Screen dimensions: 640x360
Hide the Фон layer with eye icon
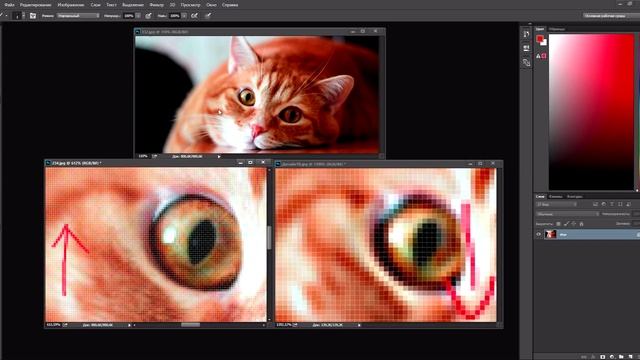[x=538, y=234]
